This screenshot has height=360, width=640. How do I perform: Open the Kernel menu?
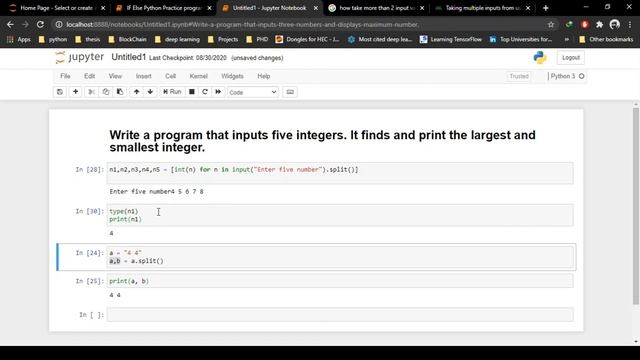coord(199,76)
